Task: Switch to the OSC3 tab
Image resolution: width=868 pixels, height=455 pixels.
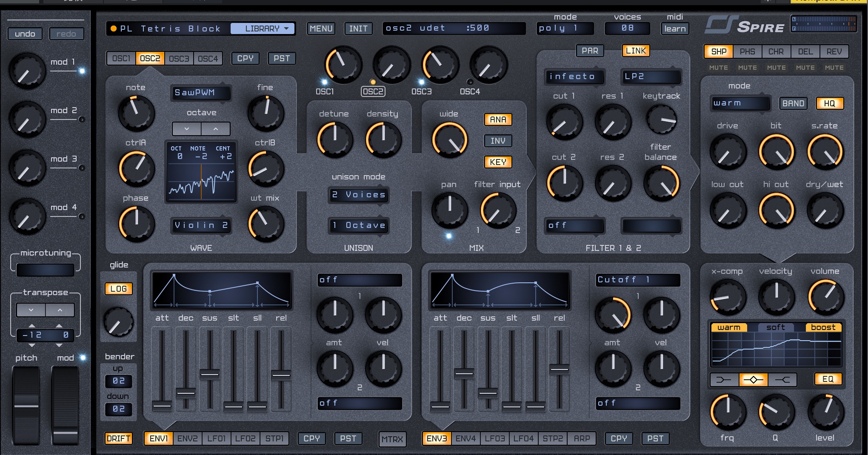Action: pyautogui.click(x=179, y=58)
